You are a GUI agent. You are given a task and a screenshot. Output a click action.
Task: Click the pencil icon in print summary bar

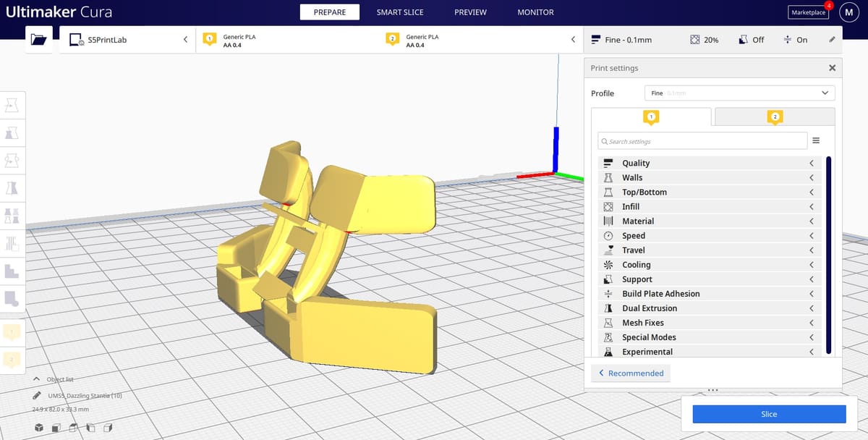[832, 40]
